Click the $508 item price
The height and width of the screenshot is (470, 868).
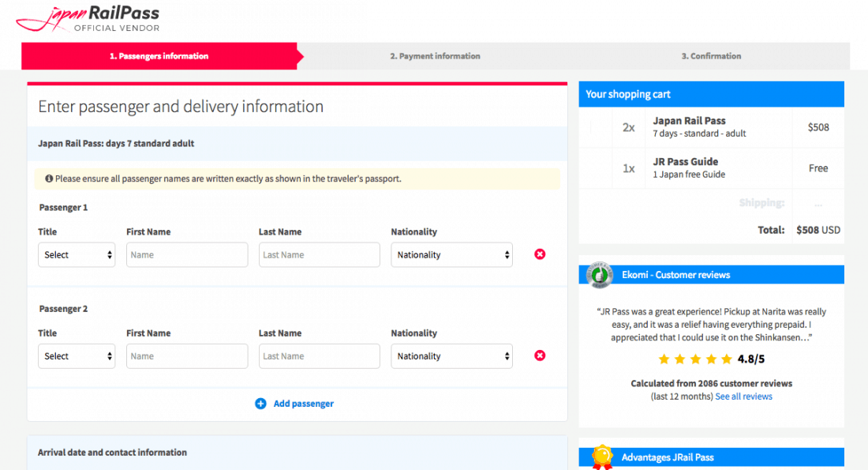click(x=818, y=127)
